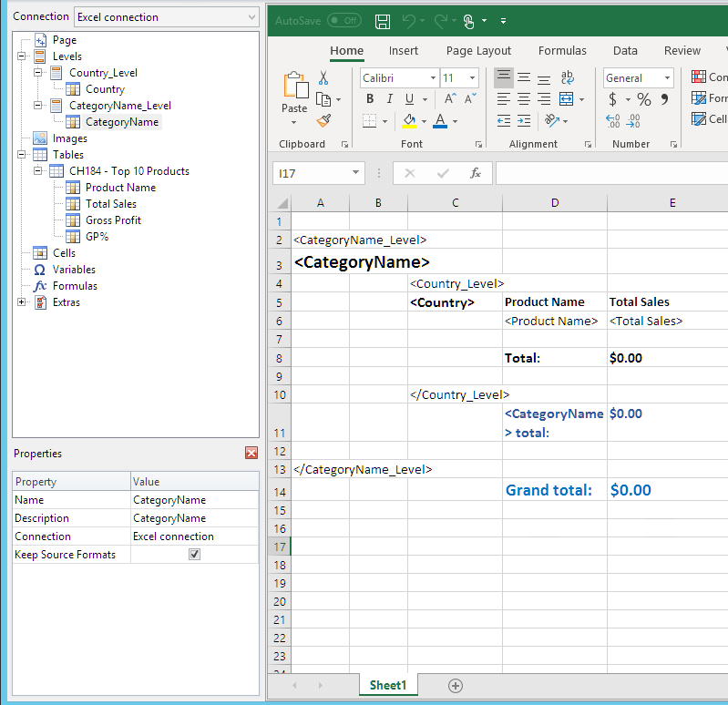
Task: Apply Percent Style number format
Action: 644,99
